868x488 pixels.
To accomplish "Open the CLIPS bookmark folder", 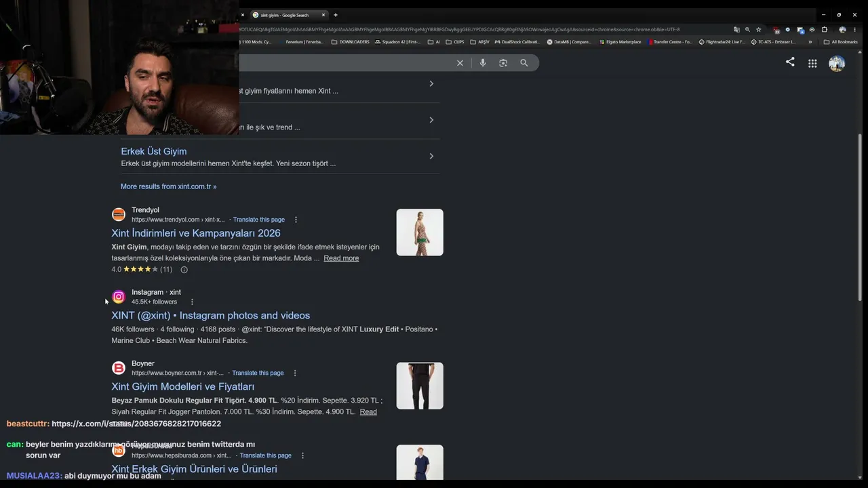I will pyautogui.click(x=455, y=42).
